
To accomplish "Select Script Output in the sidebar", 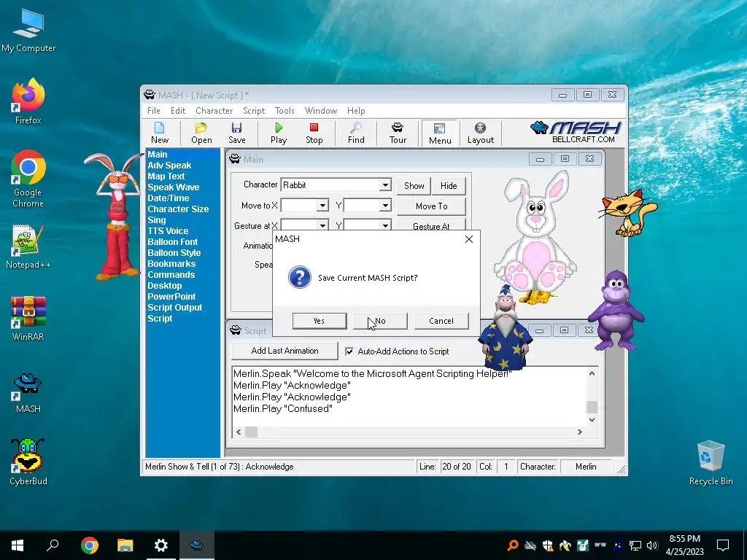I will pos(174,308).
